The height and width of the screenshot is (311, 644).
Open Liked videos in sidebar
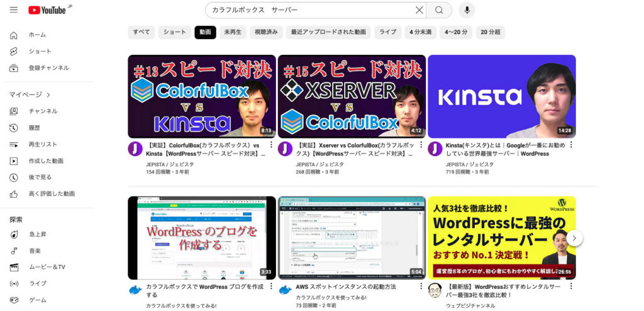tap(51, 194)
